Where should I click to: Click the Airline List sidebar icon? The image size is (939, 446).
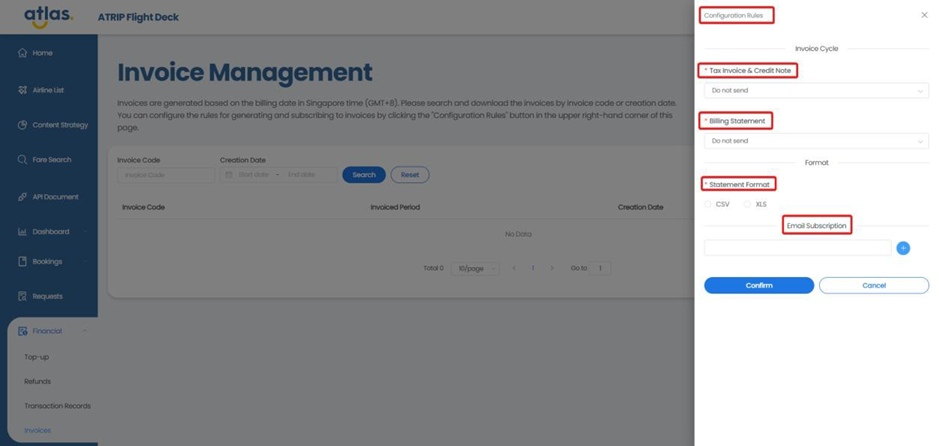point(22,90)
